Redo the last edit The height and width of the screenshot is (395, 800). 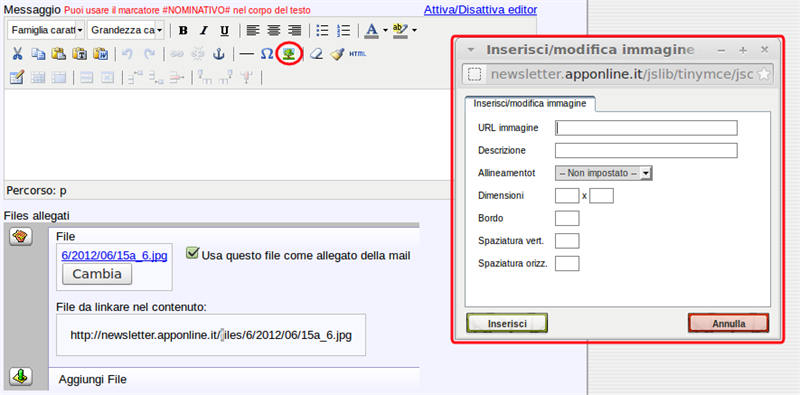click(149, 54)
